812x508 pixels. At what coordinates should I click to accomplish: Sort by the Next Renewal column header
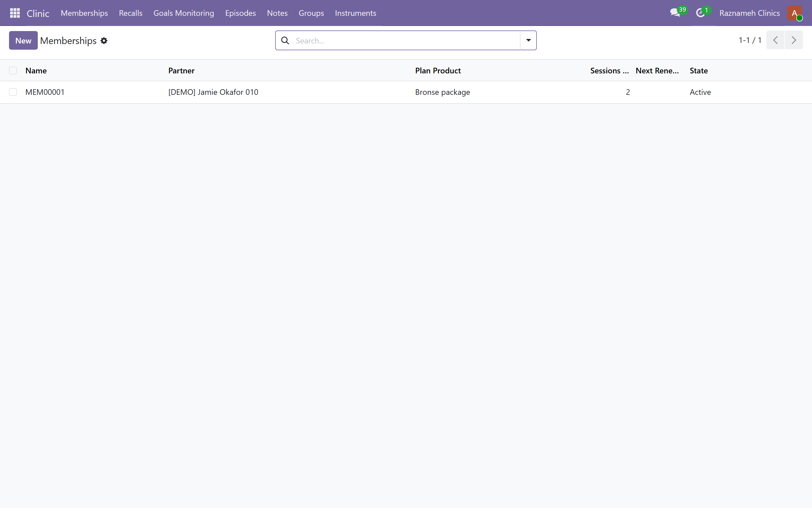pyautogui.click(x=657, y=71)
